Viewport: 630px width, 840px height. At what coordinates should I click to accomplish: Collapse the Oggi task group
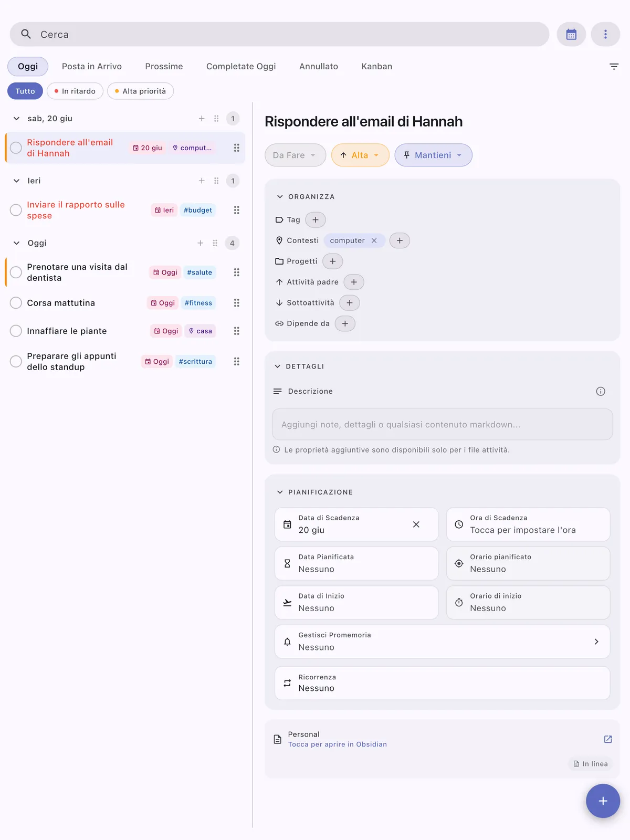click(x=16, y=243)
